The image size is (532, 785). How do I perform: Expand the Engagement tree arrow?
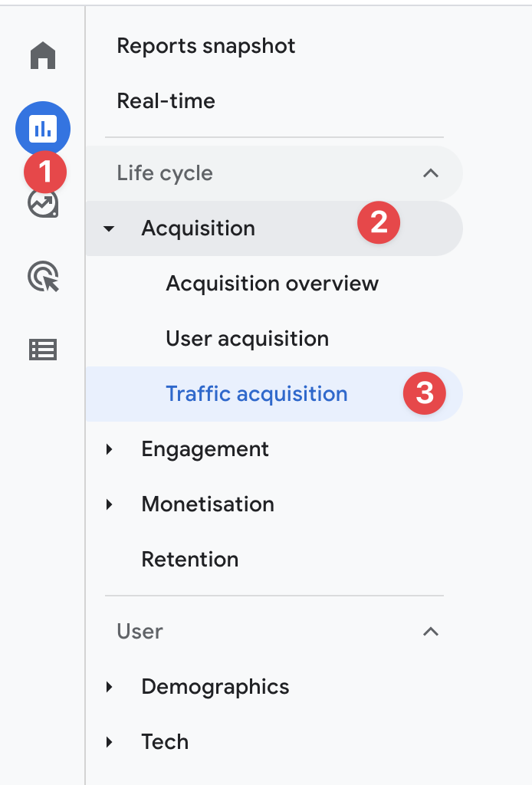coord(109,449)
